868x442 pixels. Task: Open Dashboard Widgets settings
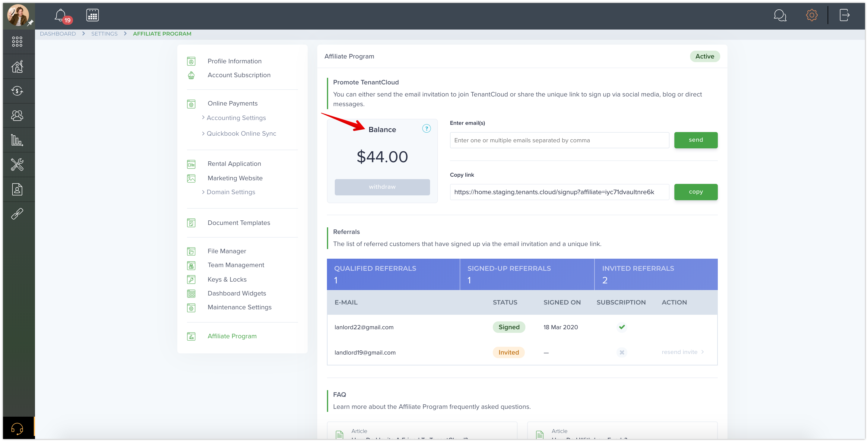coord(236,293)
